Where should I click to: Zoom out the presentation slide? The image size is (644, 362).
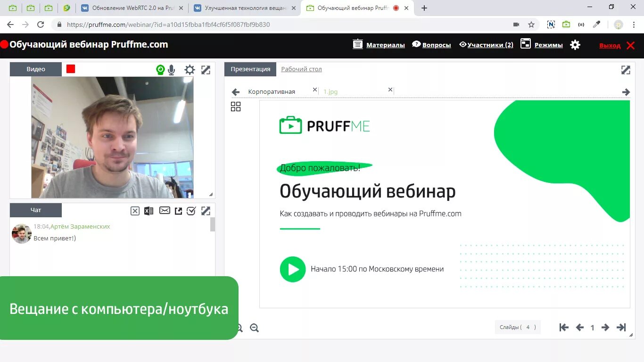pyautogui.click(x=254, y=328)
